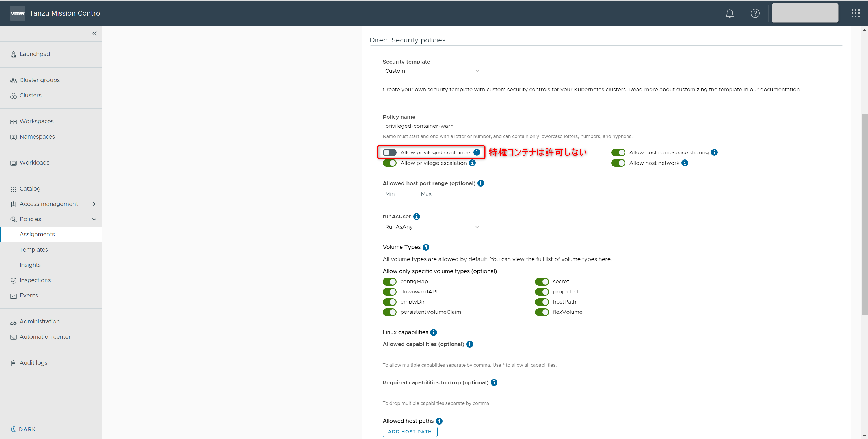This screenshot has width=868, height=439.
Task: Go to Clusters in sidebar
Action: (30, 95)
